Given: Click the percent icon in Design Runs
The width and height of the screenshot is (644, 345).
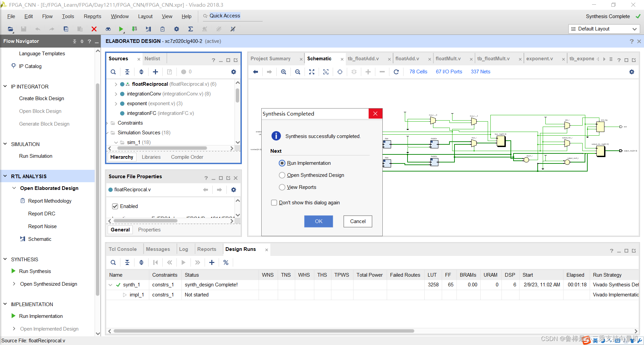Looking at the screenshot, I should pyautogui.click(x=226, y=262).
